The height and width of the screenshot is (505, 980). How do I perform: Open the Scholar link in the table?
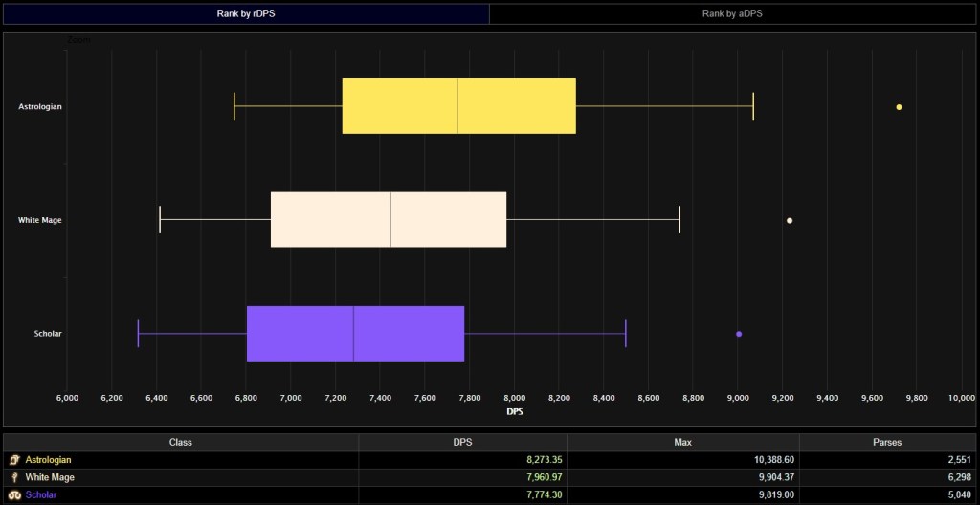43,494
